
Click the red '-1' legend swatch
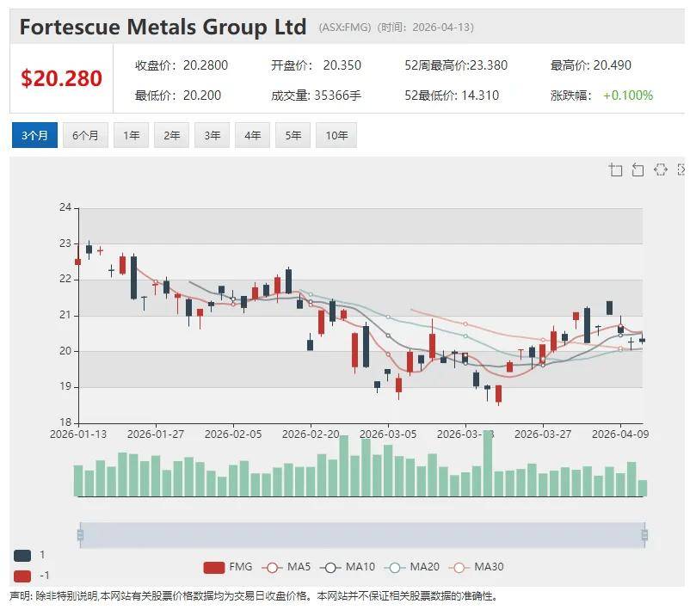coord(23,576)
